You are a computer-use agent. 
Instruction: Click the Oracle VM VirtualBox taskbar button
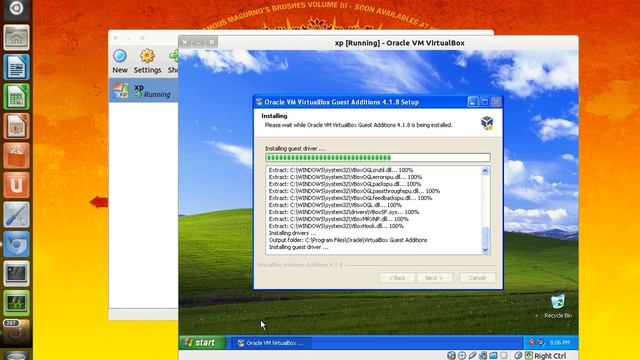pyautogui.click(x=271, y=343)
